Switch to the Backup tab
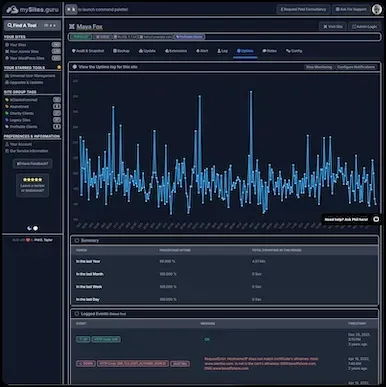The width and height of the screenshot is (386, 387). pos(121,51)
